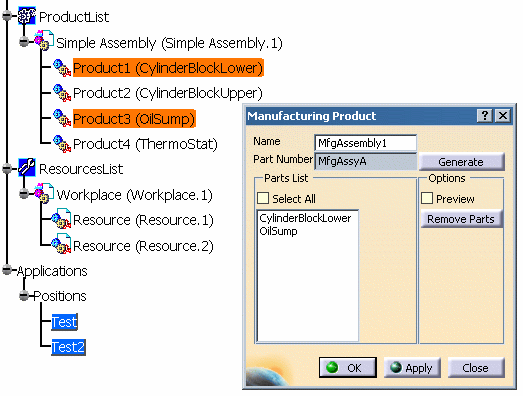Select the Positions tree label
This screenshot has height=396, width=523.
click(x=60, y=296)
